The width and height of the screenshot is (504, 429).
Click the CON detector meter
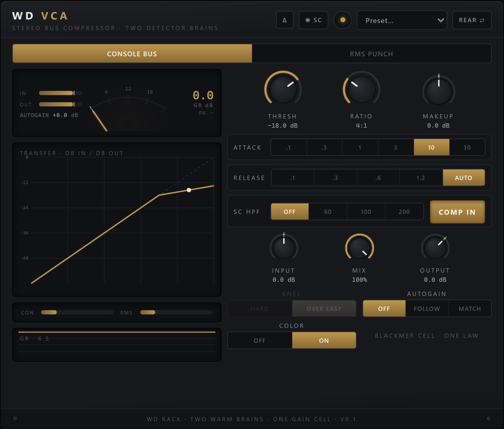pos(77,313)
